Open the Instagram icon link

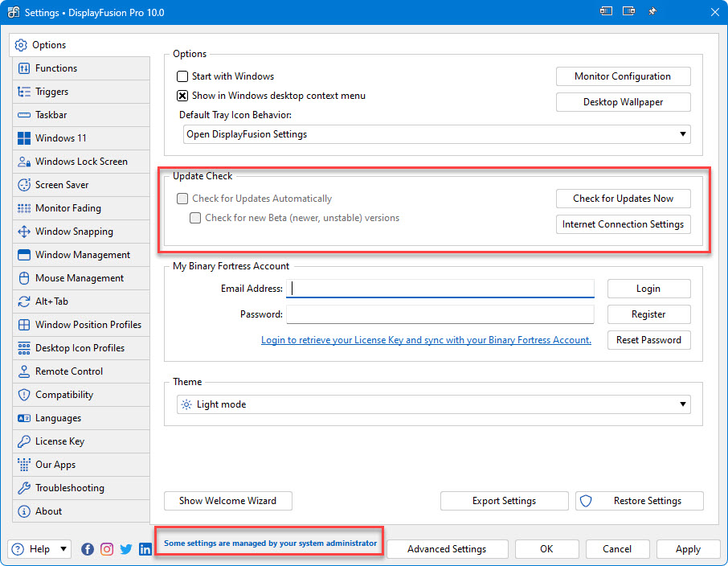click(107, 549)
